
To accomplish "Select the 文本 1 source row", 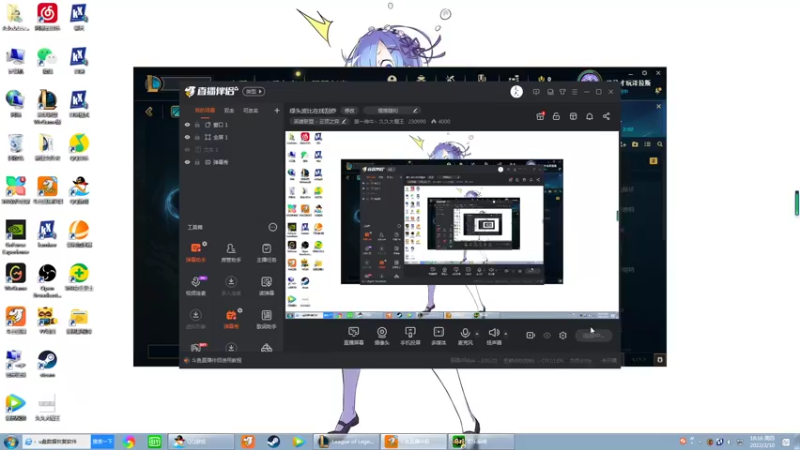I will (x=232, y=150).
